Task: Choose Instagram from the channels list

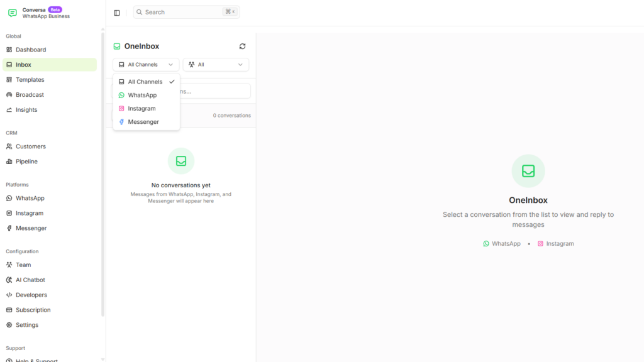Action: point(142,109)
